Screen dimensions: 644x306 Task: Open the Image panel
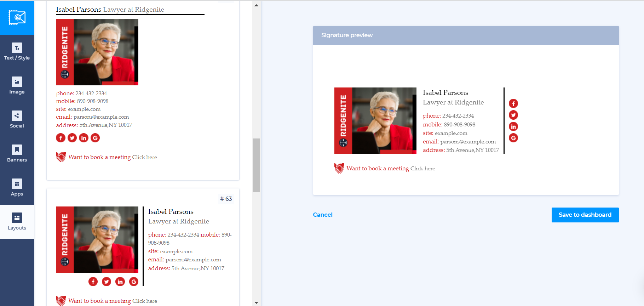click(x=17, y=86)
